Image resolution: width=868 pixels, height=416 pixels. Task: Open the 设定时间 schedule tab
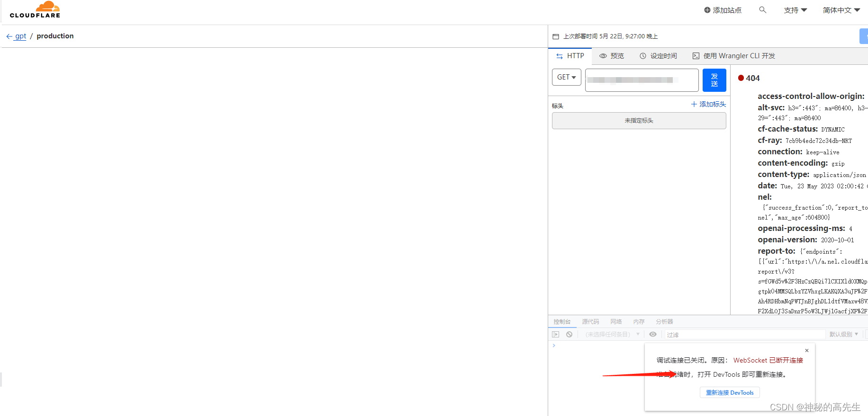(658, 56)
